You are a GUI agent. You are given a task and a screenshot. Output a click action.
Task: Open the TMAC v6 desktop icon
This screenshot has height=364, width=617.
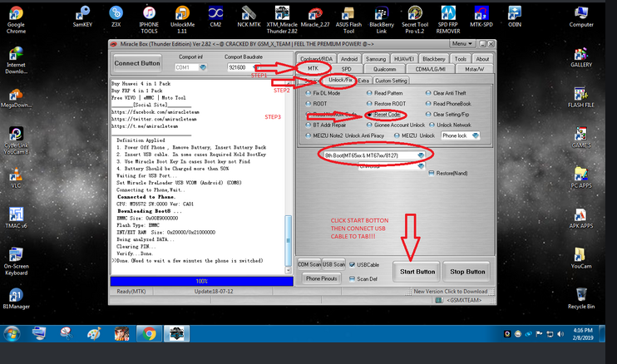16,219
